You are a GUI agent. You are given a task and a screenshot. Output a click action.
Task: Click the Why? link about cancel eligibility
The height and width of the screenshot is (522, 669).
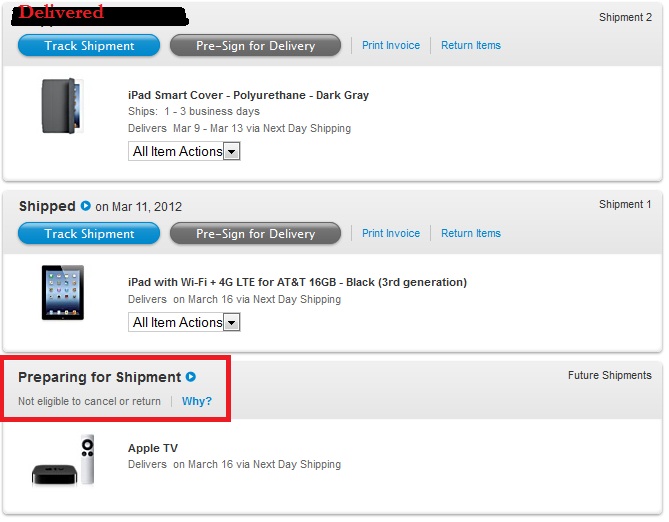[197, 401]
